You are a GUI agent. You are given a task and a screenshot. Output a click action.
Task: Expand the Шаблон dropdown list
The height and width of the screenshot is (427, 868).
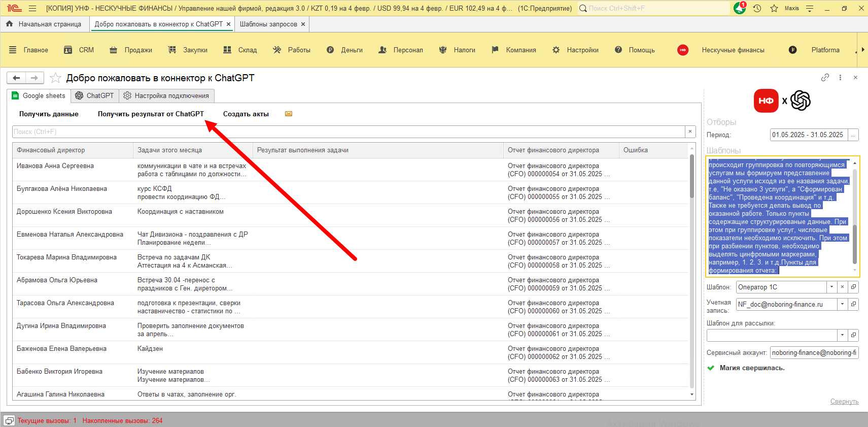click(x=831, y=287)
